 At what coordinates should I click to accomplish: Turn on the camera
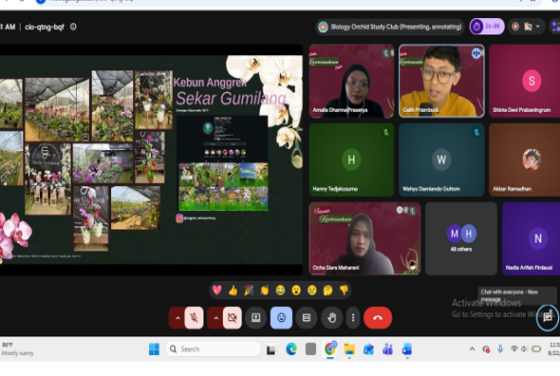pyautogui.click(x=232, y=317)
